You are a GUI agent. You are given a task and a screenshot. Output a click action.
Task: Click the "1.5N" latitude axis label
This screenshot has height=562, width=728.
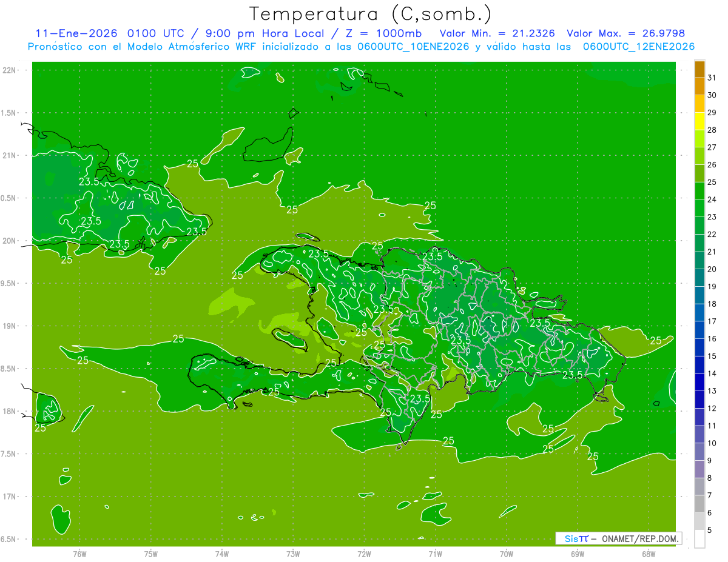9,113
